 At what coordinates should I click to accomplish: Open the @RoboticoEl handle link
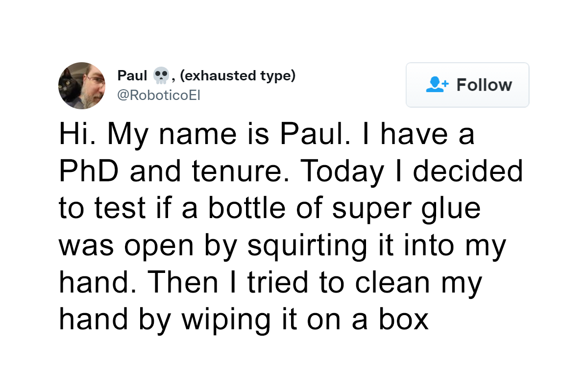pyautogui.click(x=159, y=96)
